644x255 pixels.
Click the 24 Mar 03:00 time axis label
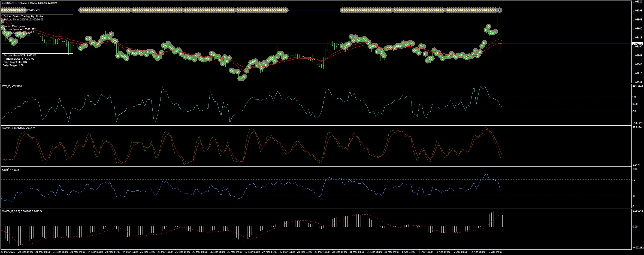point(95,252)
